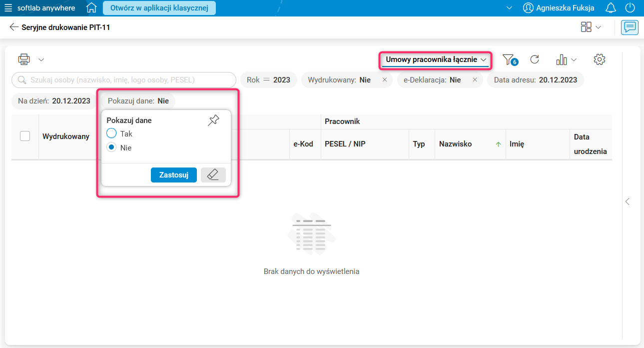Select the Nie radio option
This screenshot has height=348, width=644.
click(111, 147)
